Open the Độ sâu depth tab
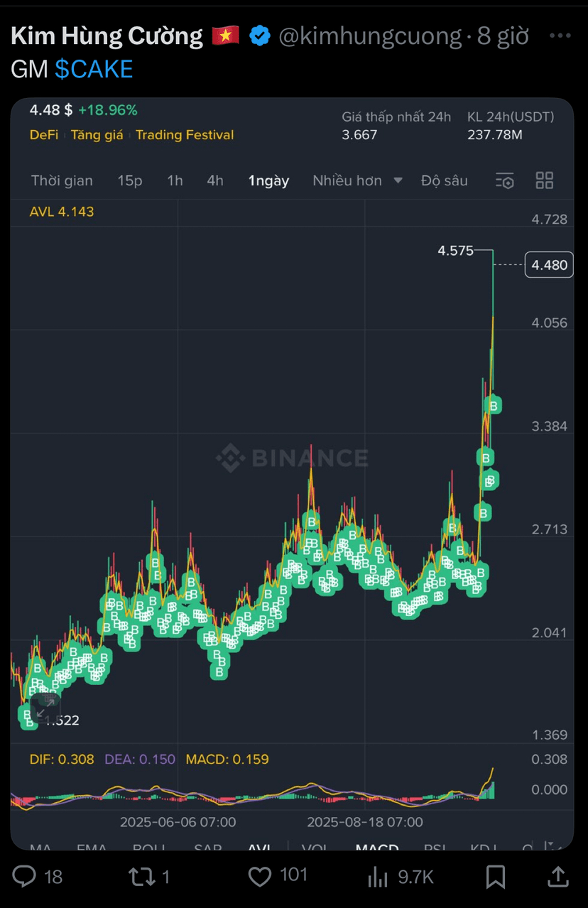The width and height of the screenshot is (588, 908). pyautogui.click(x=445, y=180)
